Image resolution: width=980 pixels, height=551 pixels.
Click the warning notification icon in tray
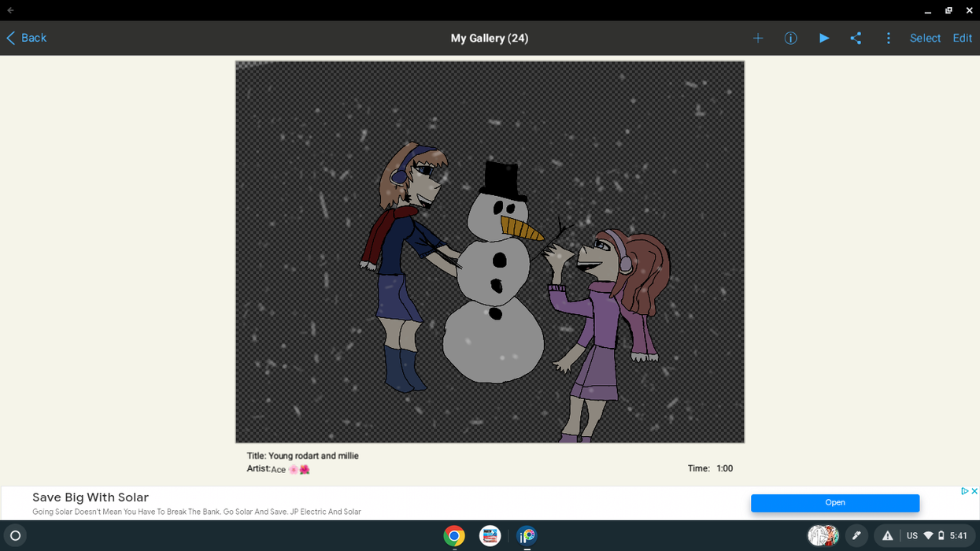[x=887, y=536]
